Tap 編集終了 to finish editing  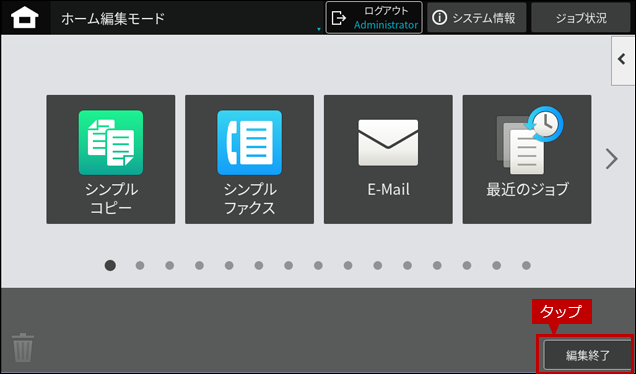coord(587,355)
